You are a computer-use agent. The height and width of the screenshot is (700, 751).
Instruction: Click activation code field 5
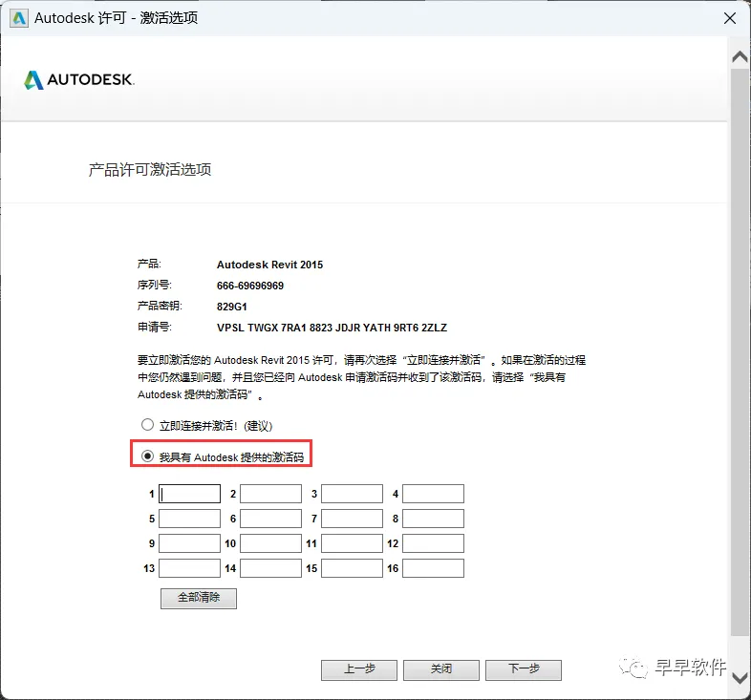(x=190, y=519)
